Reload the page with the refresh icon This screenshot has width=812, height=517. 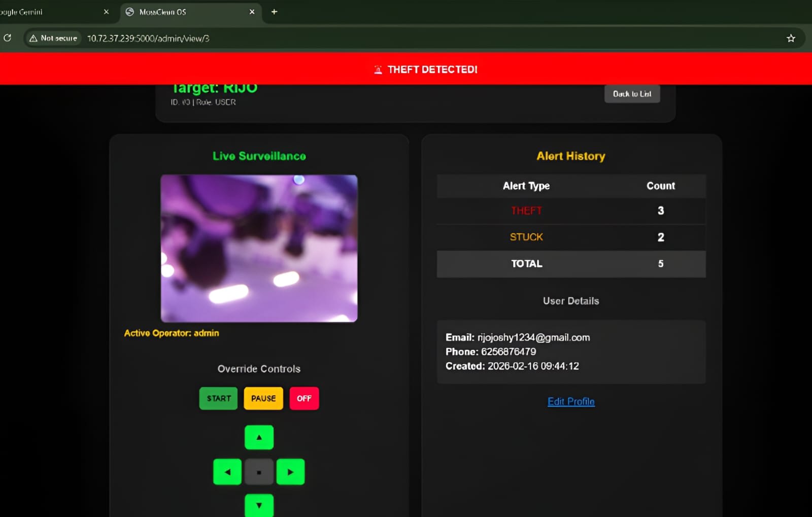pos(8,38)
